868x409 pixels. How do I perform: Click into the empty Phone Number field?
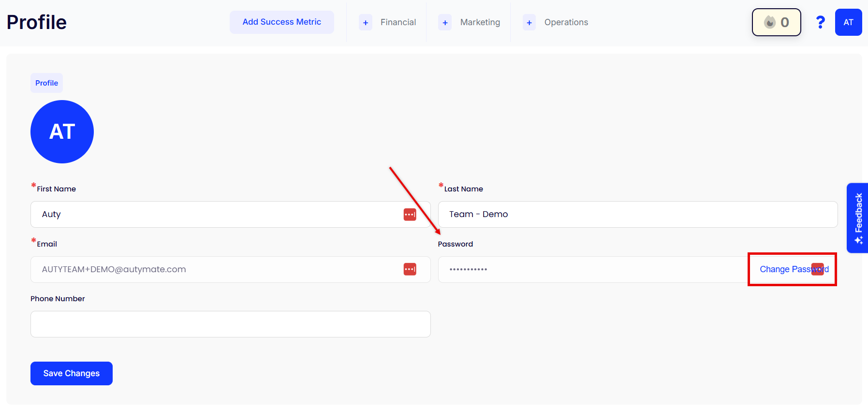point(230,324)
